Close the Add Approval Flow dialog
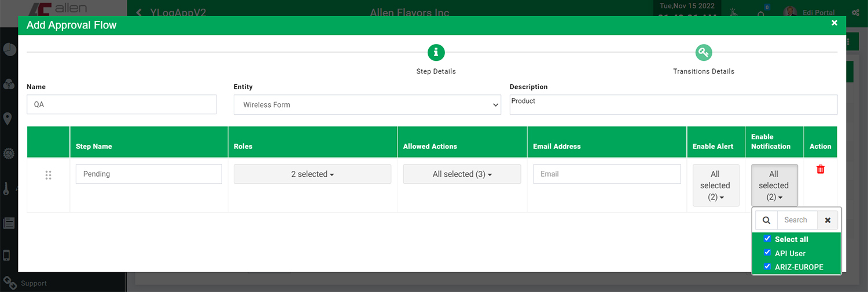 click(834, 23)
